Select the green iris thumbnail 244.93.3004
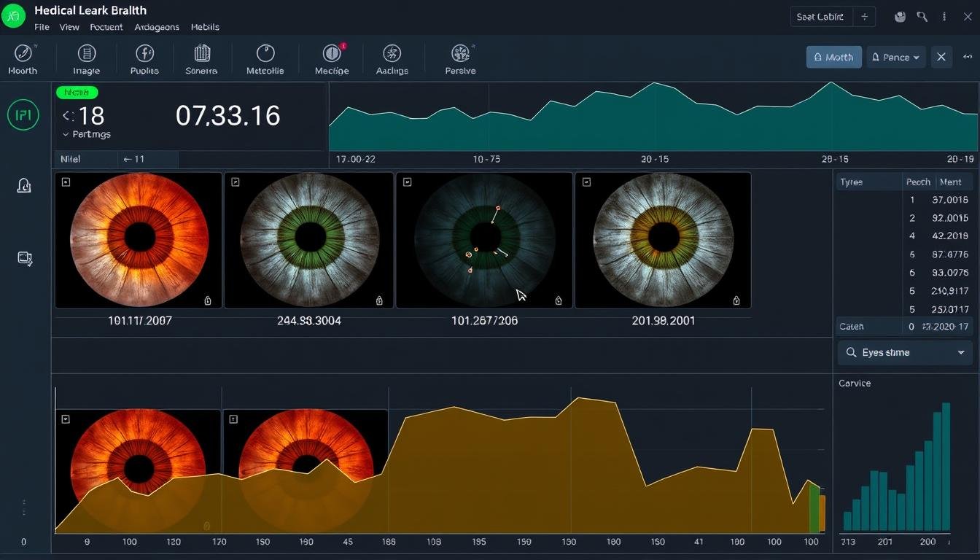 click(309, 240)
